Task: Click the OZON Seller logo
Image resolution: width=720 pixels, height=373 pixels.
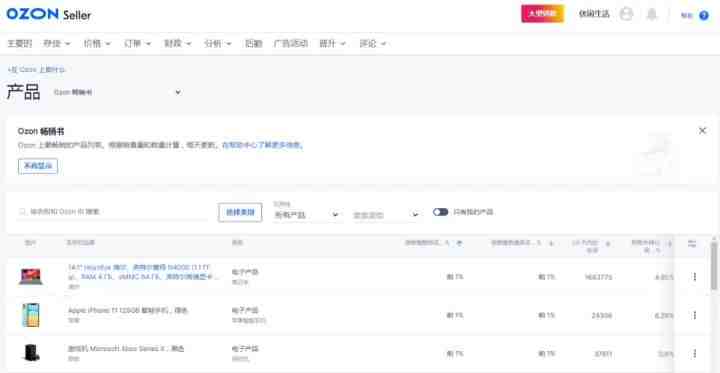Action: coord(49,14)
